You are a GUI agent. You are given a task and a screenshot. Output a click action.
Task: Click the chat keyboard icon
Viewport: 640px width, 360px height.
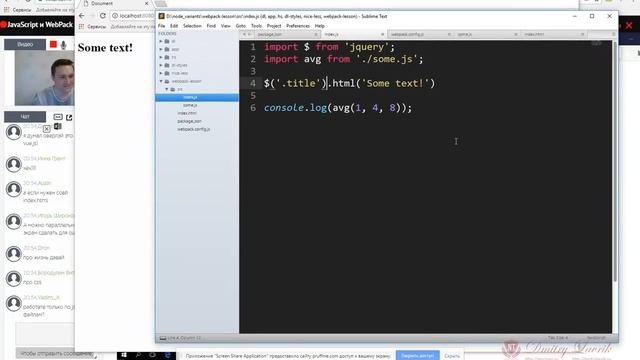[58, 117]
